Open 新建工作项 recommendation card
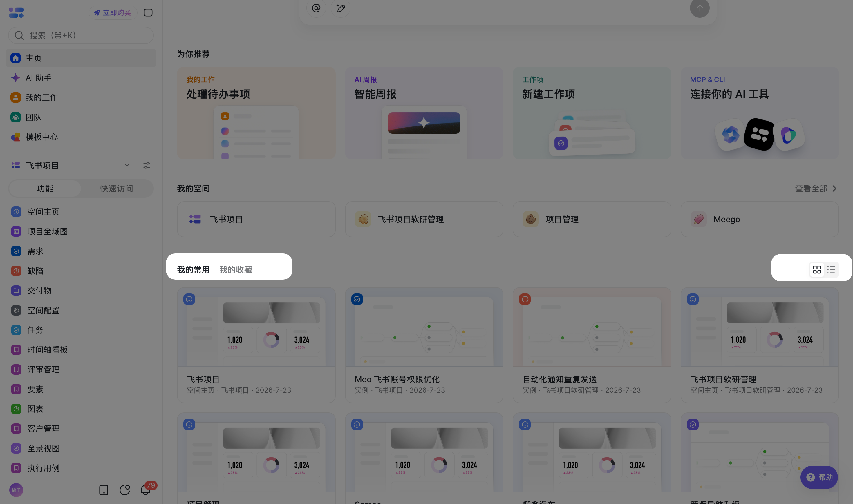The width and height of the screenshot is (853, 504). click(592, 113)
